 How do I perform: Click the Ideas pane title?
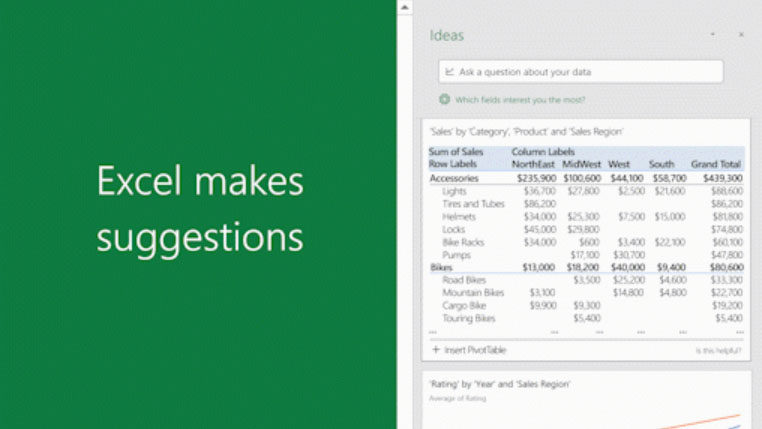tap(447, 35)
